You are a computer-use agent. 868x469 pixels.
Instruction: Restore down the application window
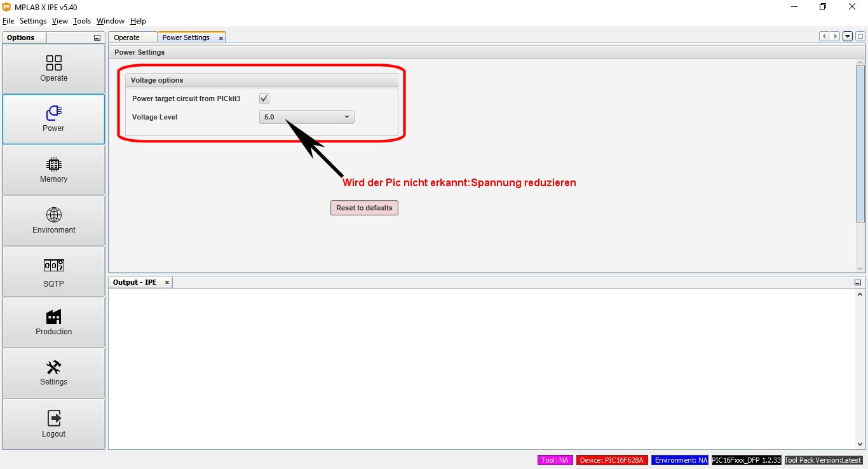pos(823,7)
